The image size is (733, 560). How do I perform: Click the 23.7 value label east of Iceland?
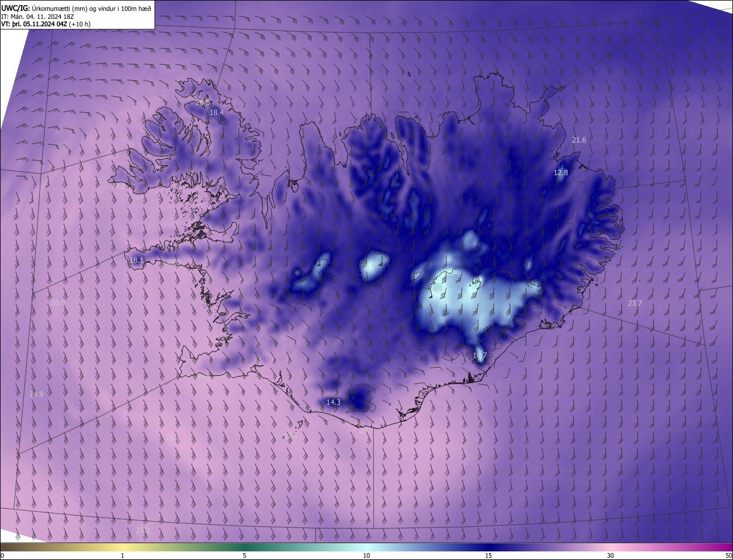pos(635,303)
